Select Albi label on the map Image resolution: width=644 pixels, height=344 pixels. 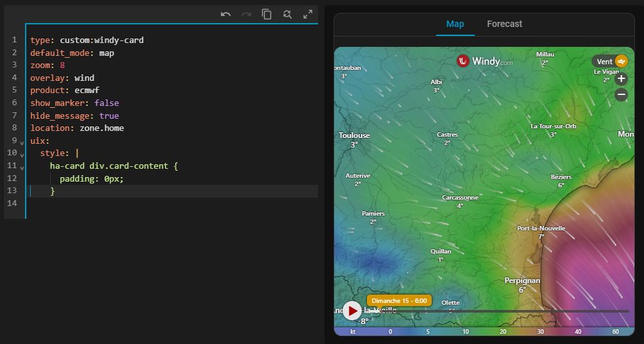(436, 82)
